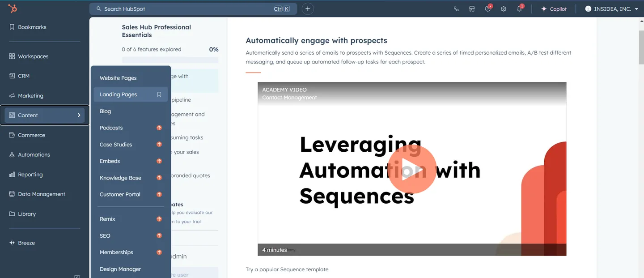Viewport: 644px width, 278px height.
Task: Click the Marketing megaphone icon
Action: pos(12,96)
